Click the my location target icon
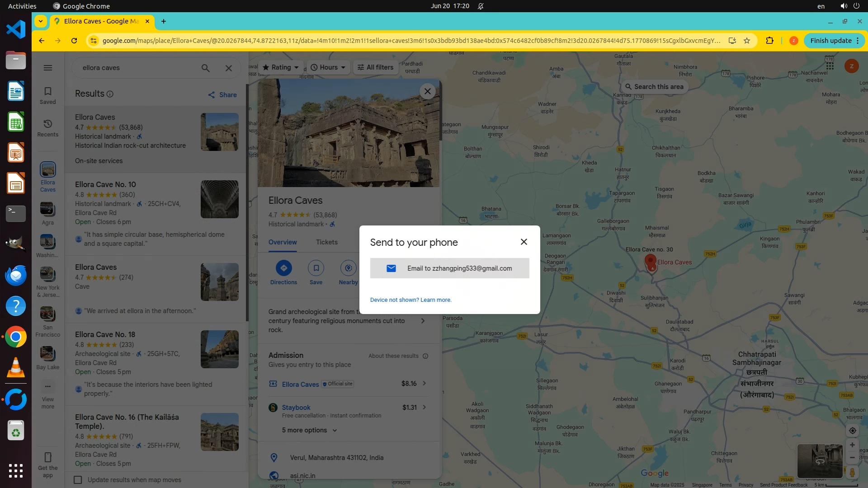This screenshot has width=868, height=488. point(852,431)
